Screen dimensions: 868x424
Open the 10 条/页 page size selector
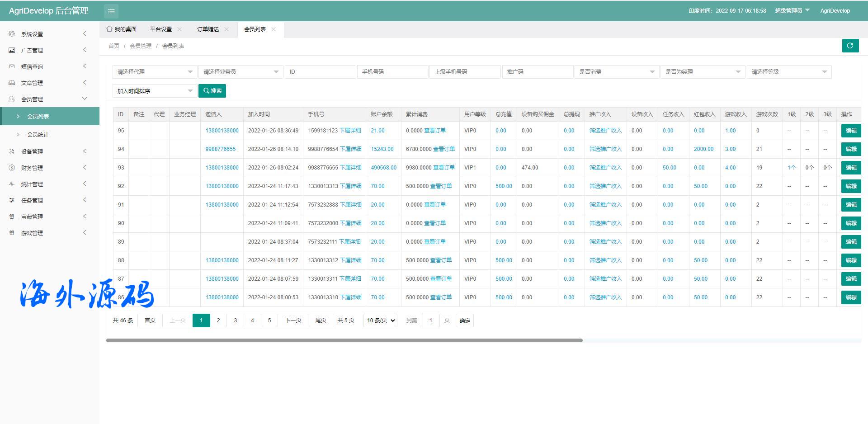380,320
